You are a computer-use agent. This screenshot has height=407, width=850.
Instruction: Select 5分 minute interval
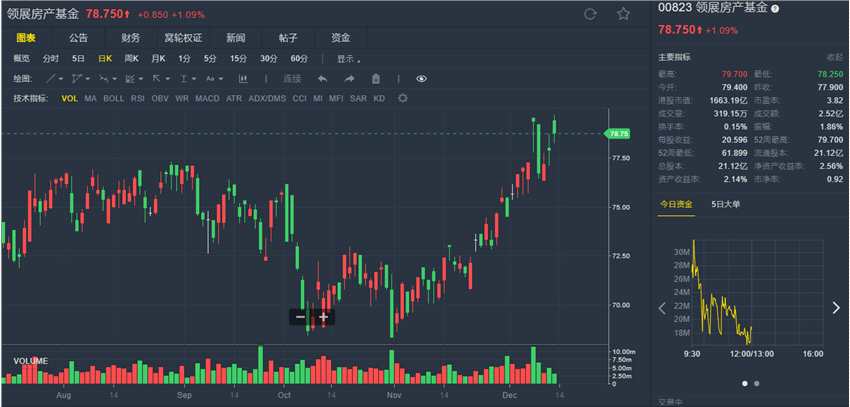coord(210,59)
